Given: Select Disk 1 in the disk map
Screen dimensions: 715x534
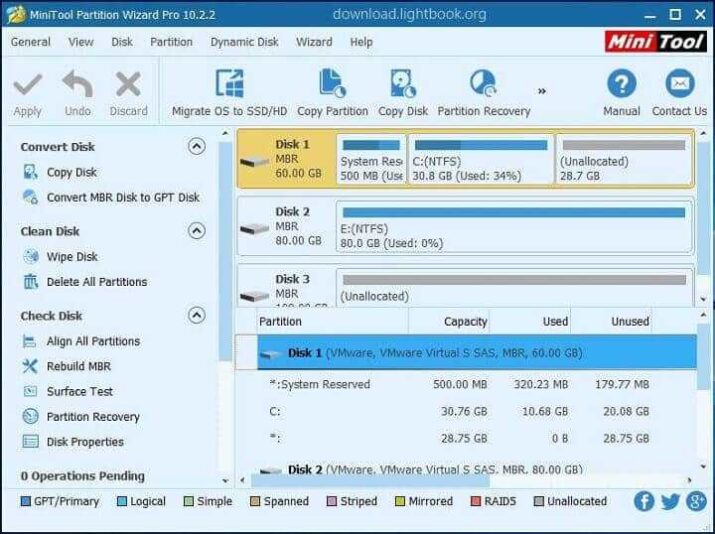Looking at the screenshot, I should [x=286, y=159].
